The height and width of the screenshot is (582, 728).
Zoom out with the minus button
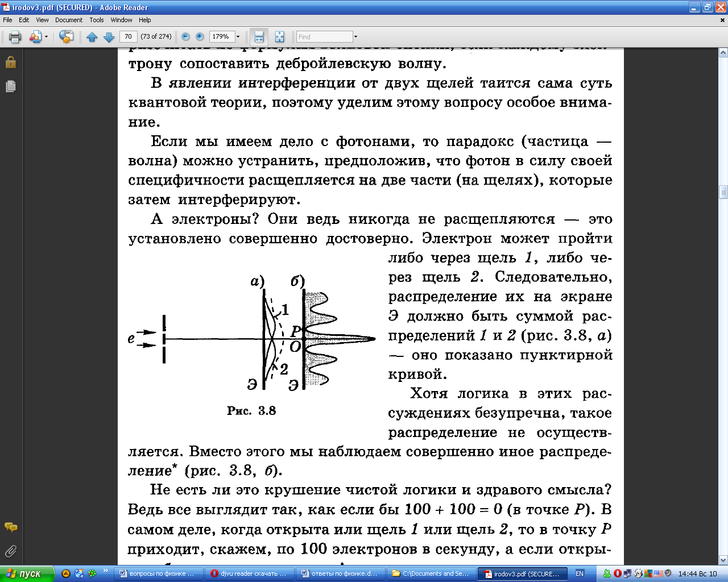pyautogui.click(x=185, y=36)
